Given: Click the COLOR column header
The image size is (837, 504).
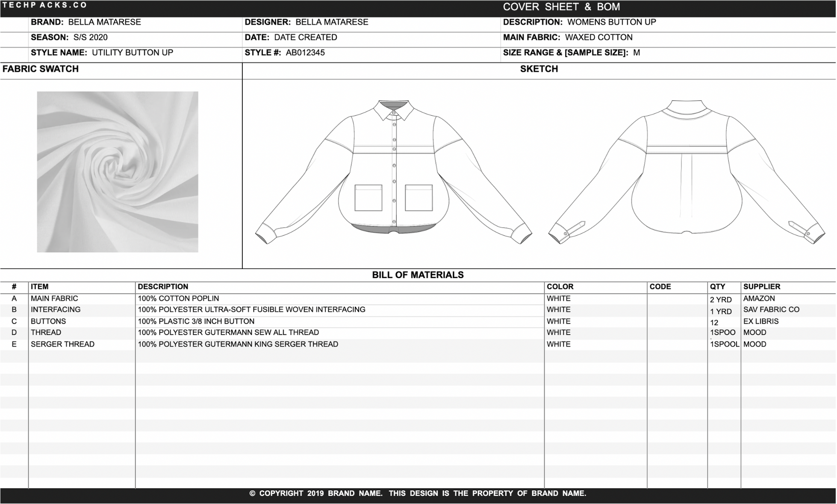Looking at the screenshot, I should coord(560,287).
